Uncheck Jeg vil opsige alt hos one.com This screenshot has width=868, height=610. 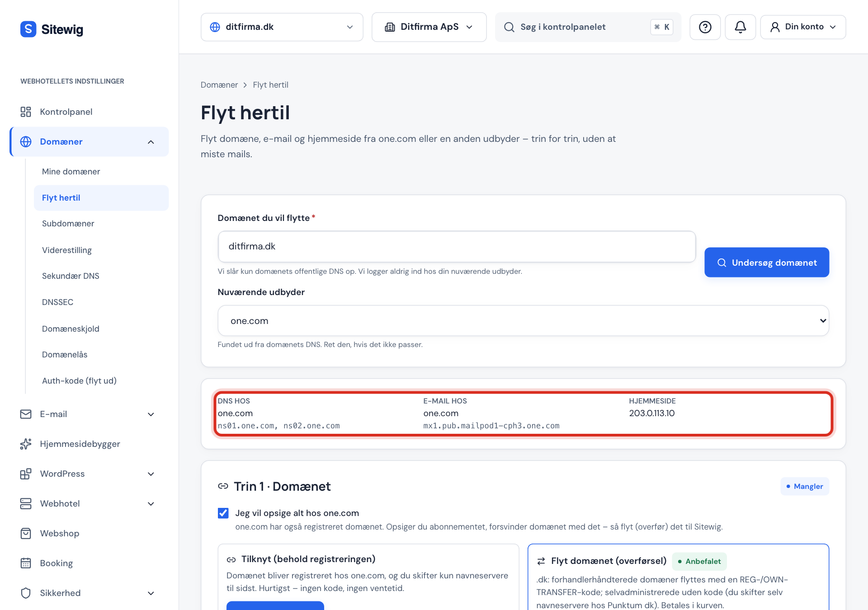pos(223,513)
